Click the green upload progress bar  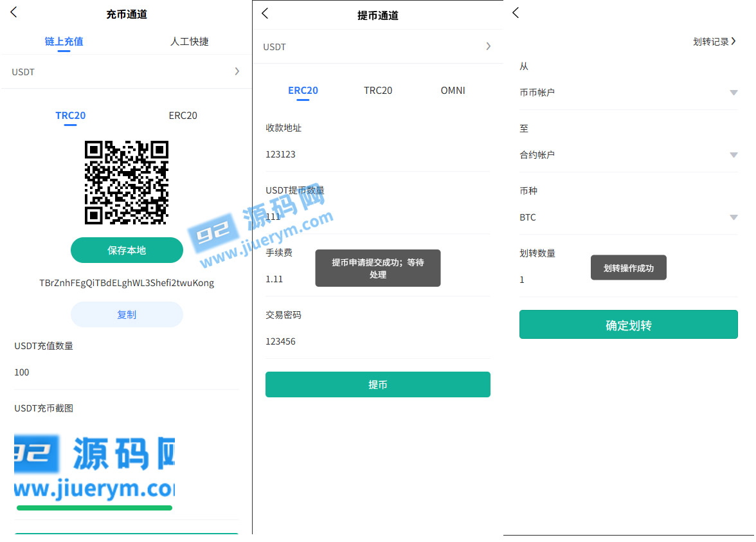point(94,508)
